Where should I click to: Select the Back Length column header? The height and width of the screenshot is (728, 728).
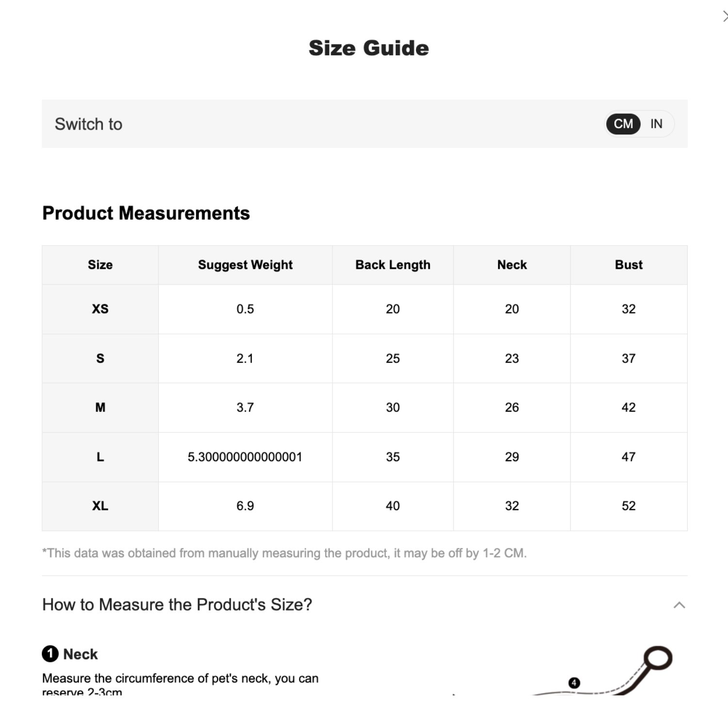(393, 265)
